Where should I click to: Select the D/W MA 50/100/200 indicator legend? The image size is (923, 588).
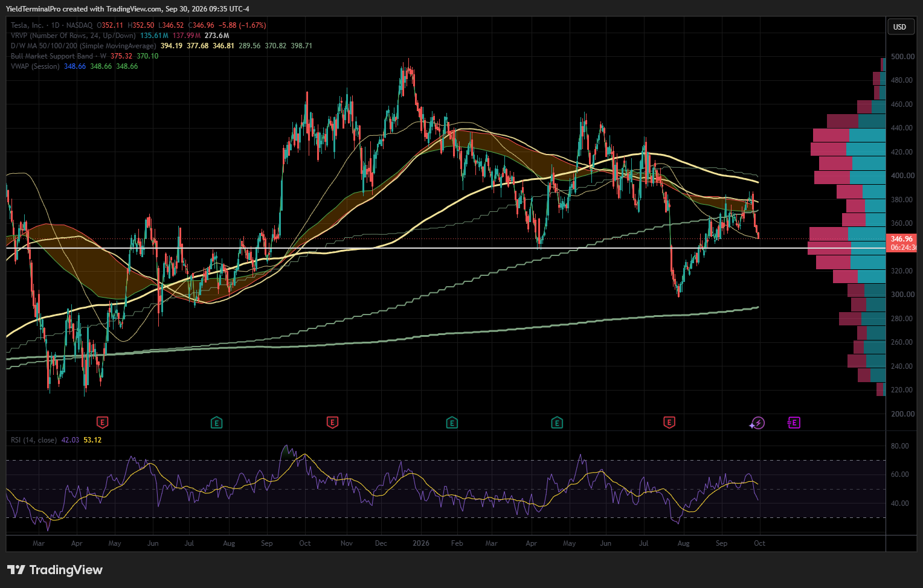point(83,46)
